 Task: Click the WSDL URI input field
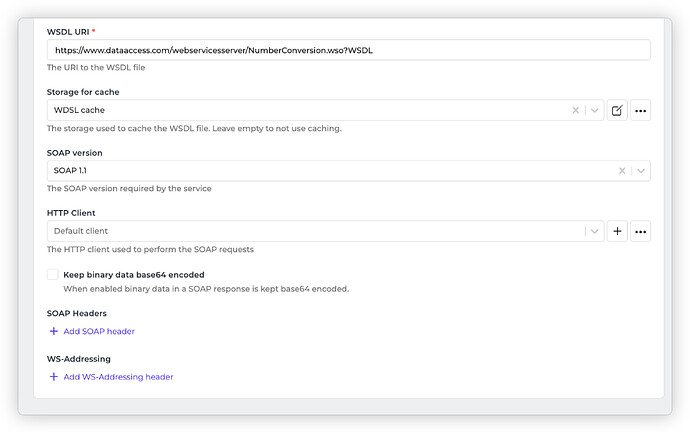pyautogui.click(x=349, y=50)
